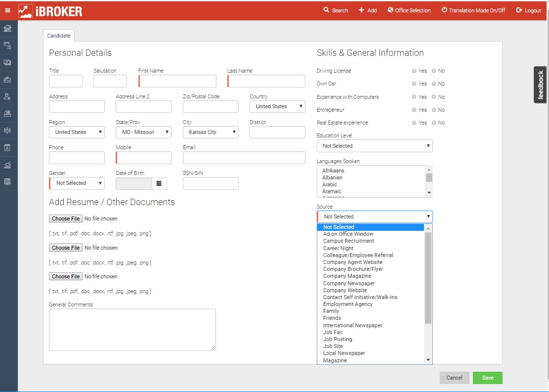Screen dimensions: 549x392
Task: Focus the Last Name input field
Action: (x=266, y=81)
